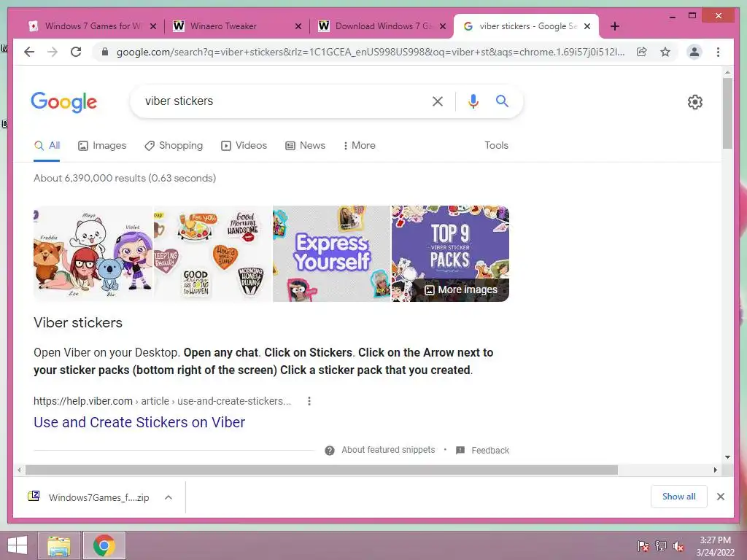Open the Good Morning Handsome sticker thumbnail
The height and width of the screenshot is (560, 747).
pos(212,254)
